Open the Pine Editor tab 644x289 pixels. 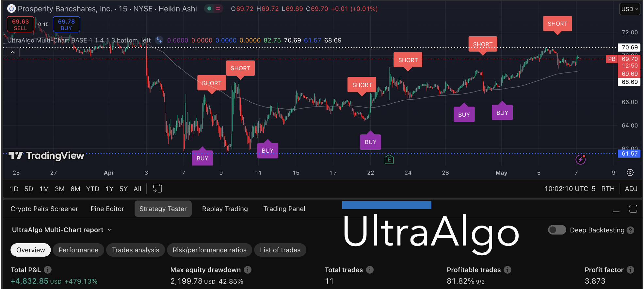click(x=107, y=209)
